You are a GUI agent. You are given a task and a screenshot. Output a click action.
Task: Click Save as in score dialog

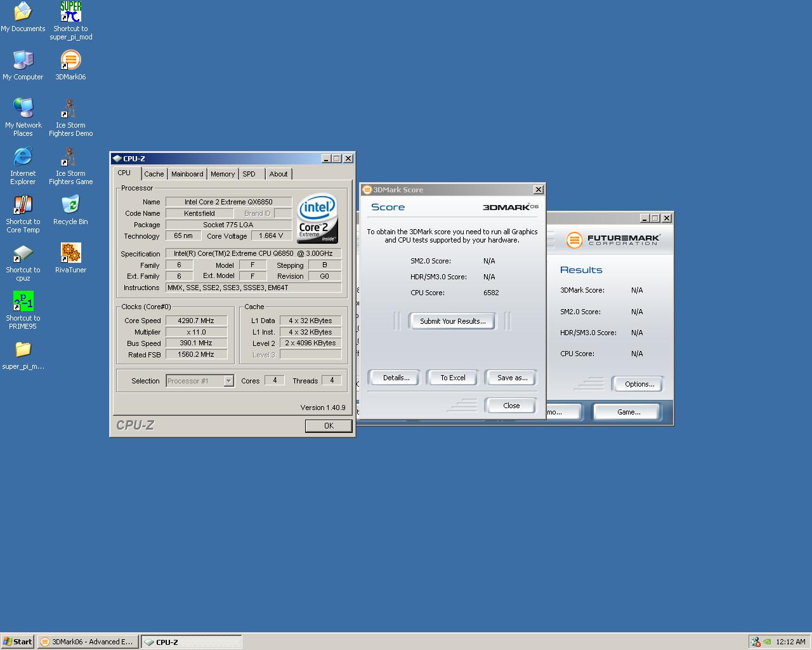point(512,378)
